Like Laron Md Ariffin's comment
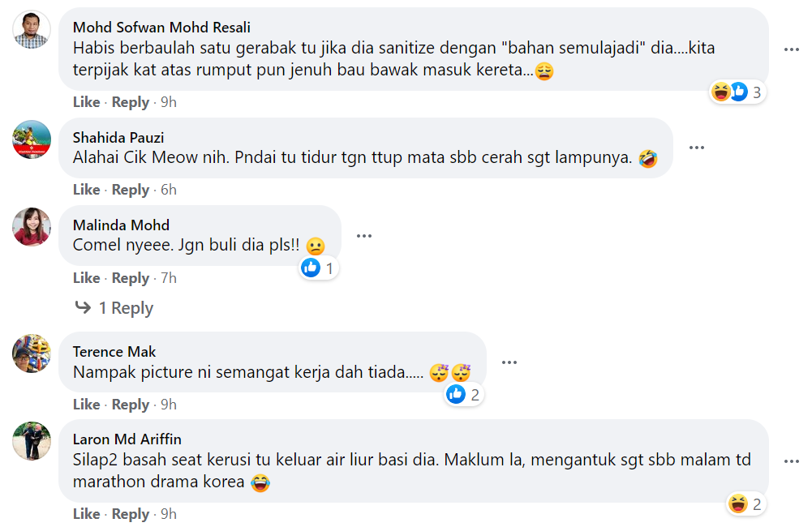The height and width of the screenshot is (527, 812). point(86,514)
